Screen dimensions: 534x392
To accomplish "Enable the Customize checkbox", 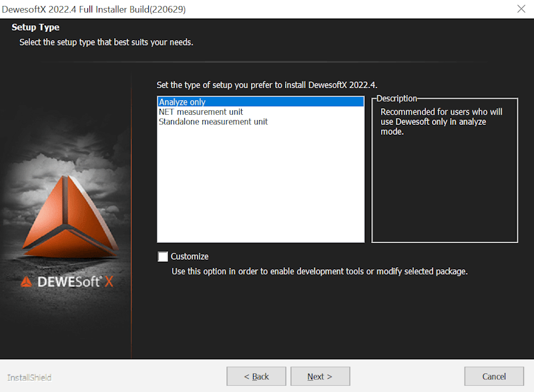I will tap(163, 256).
